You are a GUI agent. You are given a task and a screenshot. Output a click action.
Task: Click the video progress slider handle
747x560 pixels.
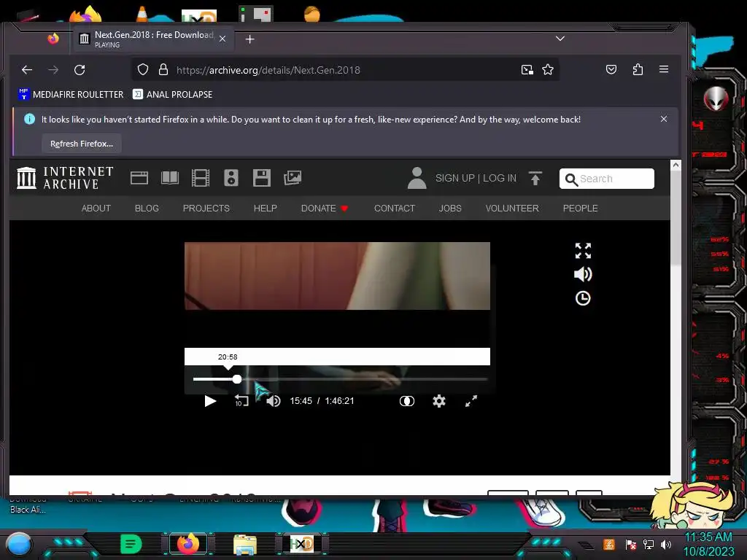[x=237, y=379]
